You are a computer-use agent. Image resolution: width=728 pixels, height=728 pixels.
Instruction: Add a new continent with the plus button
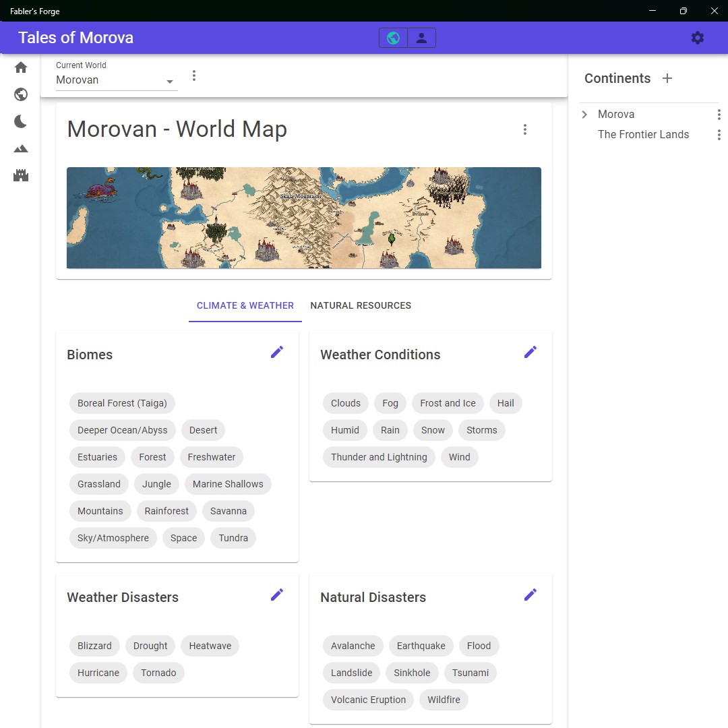[x=667, y=78]
